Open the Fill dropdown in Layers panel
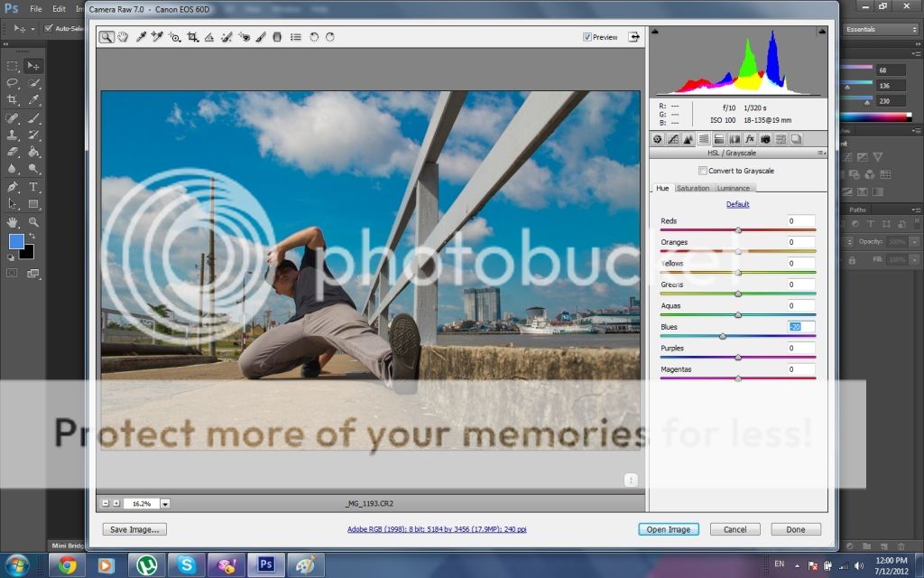924x578 pixels. click(914, 260)
